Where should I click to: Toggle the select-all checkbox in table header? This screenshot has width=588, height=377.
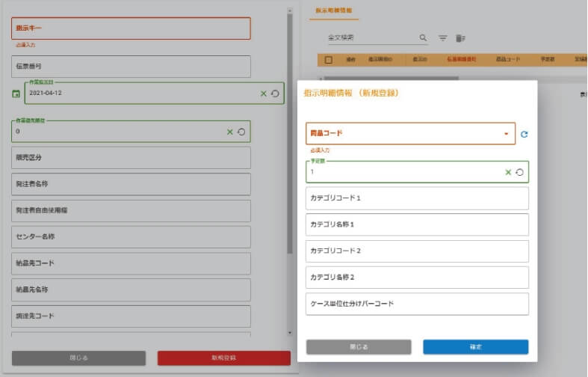(x=329, y=60)
